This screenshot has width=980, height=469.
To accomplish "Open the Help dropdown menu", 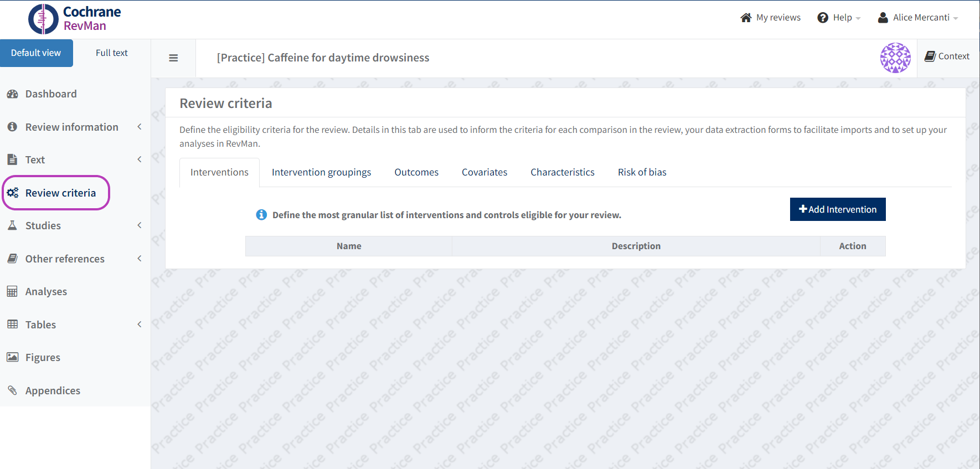I will [x=839, y=18].
